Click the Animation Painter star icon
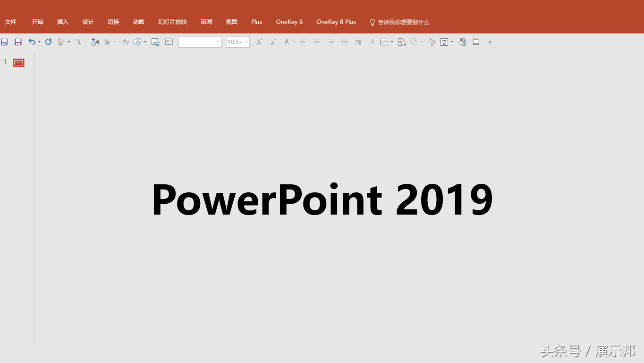 pos(126,42)
